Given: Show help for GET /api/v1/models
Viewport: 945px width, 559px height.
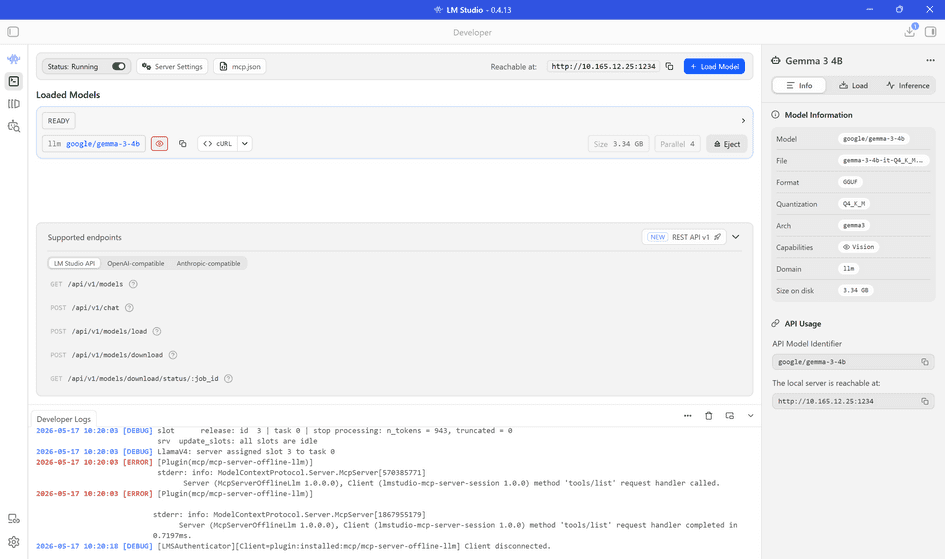Looking at the screenshot, I should tap(133, 284).
